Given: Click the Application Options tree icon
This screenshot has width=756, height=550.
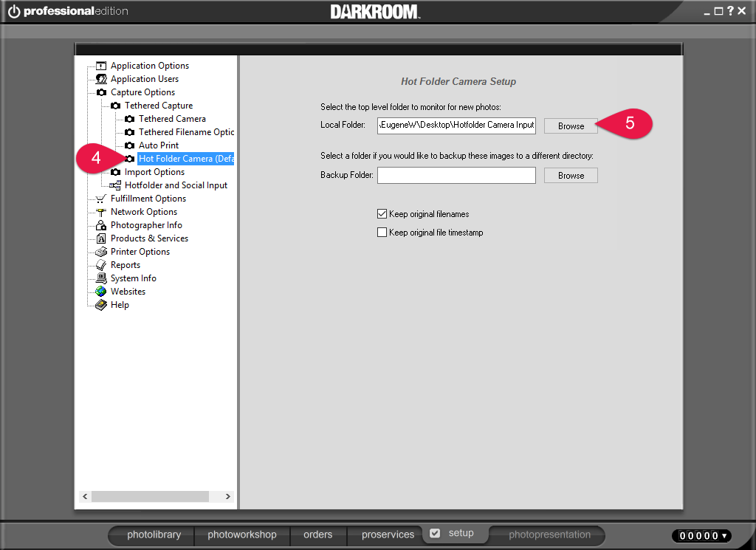Looking at the screenshot, I should [x=100, y=66].
